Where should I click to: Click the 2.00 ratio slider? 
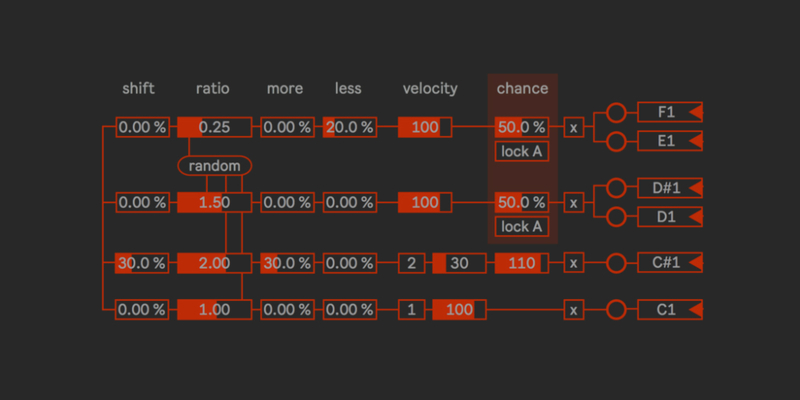click(x=214, y=263)
